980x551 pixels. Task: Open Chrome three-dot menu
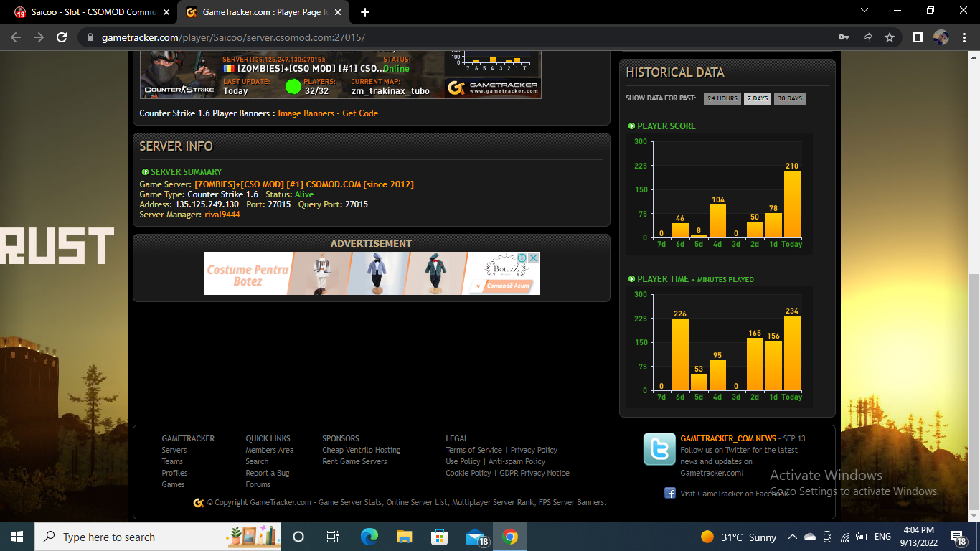(965, 37)
